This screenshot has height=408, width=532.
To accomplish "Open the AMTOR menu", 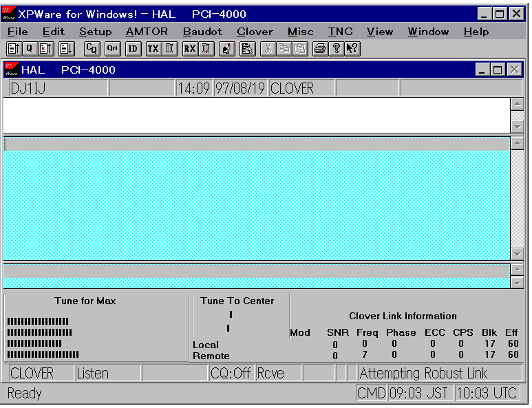I will click(x=147, y=32).
